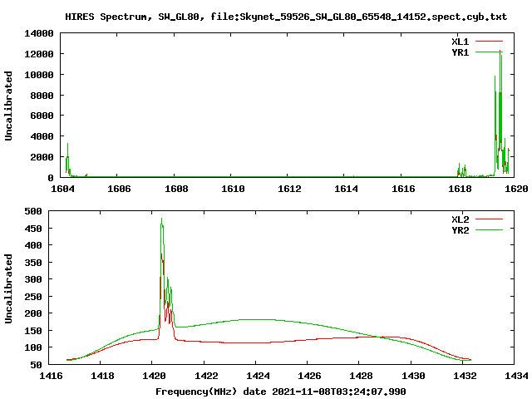The height and width of the screenshot is (399, 532).
Task: Click the green YR2 peak near 1420 MHz
Action: [162, 220]
